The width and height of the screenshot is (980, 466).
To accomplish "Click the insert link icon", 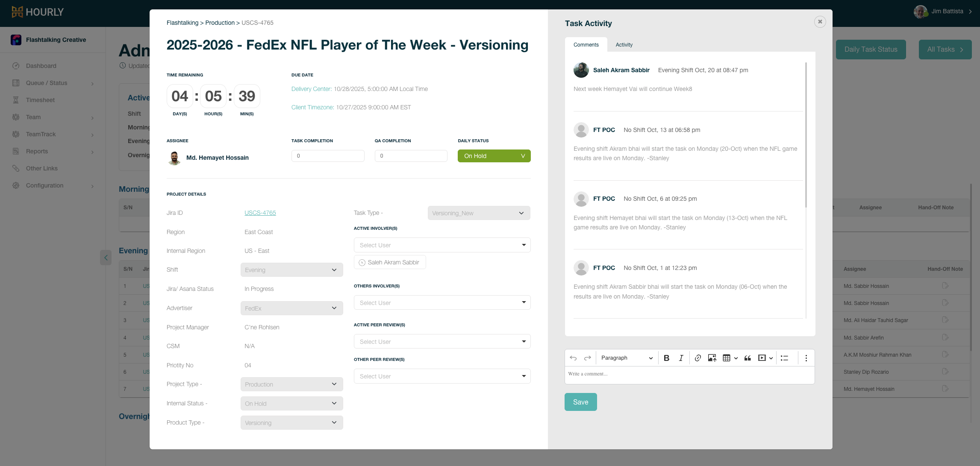I will (697, 358).
